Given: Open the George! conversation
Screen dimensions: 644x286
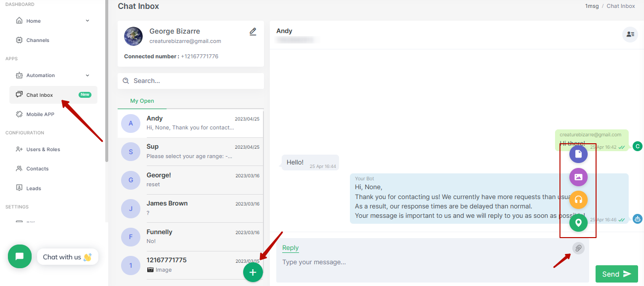Looking at the screenshot, I should click(x=190, y=180).
